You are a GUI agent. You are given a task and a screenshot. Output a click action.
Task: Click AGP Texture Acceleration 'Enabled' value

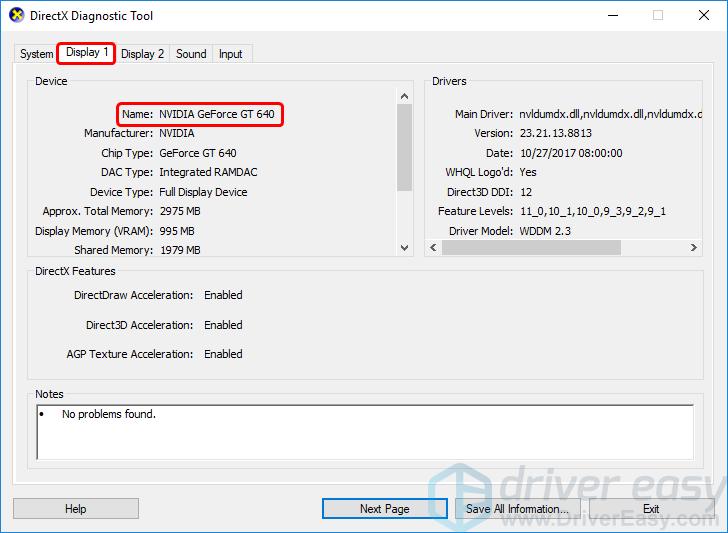click(x=223, y=354)
